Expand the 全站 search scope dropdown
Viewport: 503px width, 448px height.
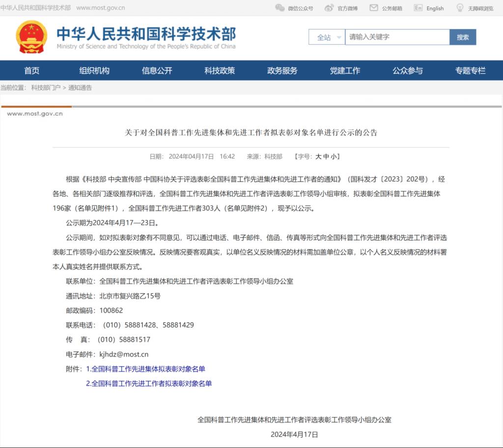pyautogui.click(x=327, y=37)
